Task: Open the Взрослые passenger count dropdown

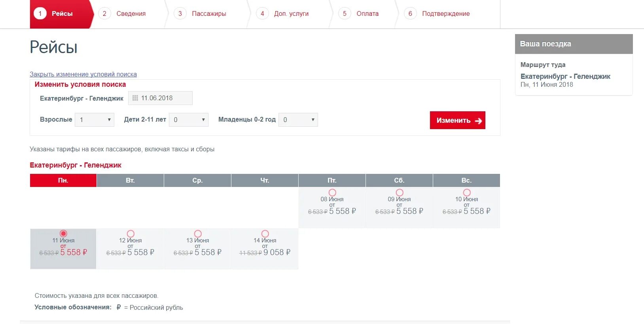Action: (x=95, y=120)
